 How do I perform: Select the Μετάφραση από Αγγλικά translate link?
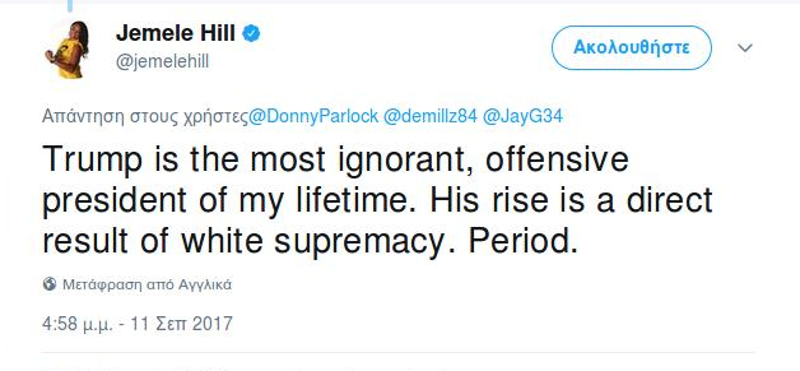pyautogui.click(x=147, y=284)
